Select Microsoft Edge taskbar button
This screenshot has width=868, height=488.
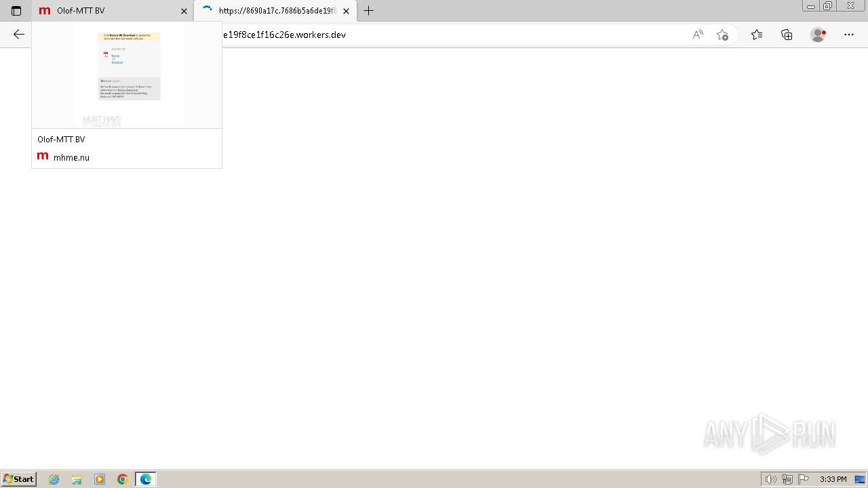[146, 479]
